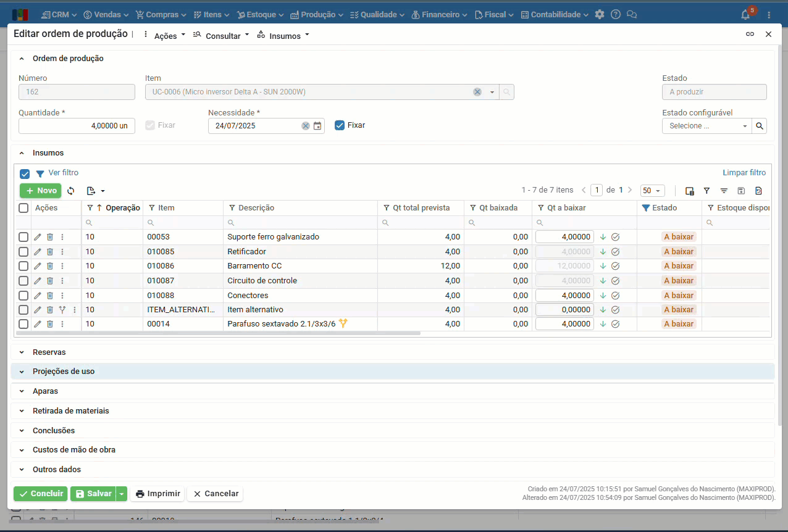
Task: Toggle the Ver filtro checkbox
Action: pos(25,173)
